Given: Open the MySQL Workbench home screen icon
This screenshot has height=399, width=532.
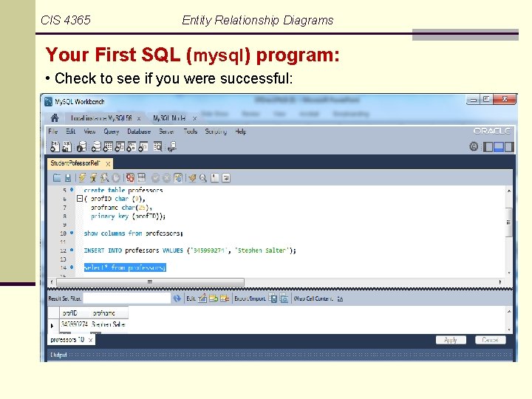Looking at the screenshot, I should point(54,118).
